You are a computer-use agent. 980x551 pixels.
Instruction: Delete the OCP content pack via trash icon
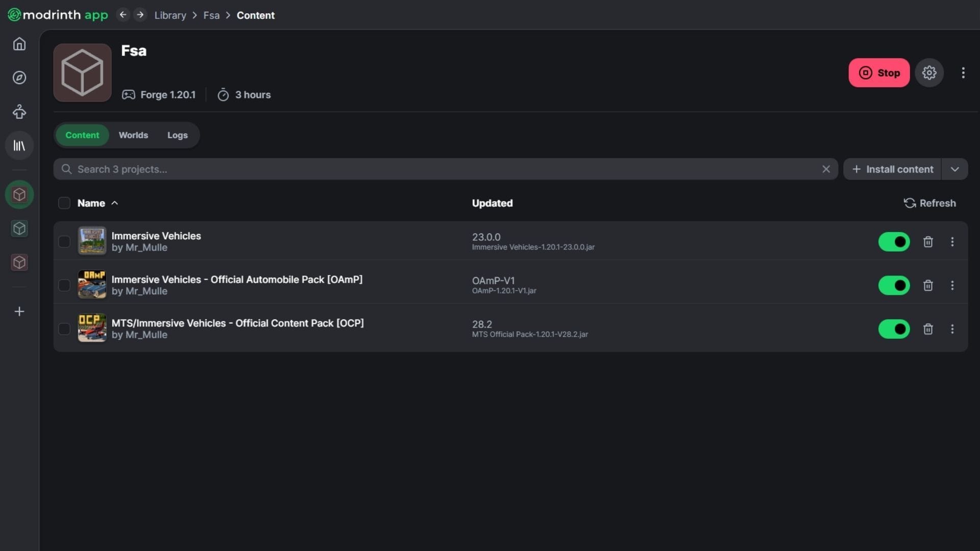928,329
